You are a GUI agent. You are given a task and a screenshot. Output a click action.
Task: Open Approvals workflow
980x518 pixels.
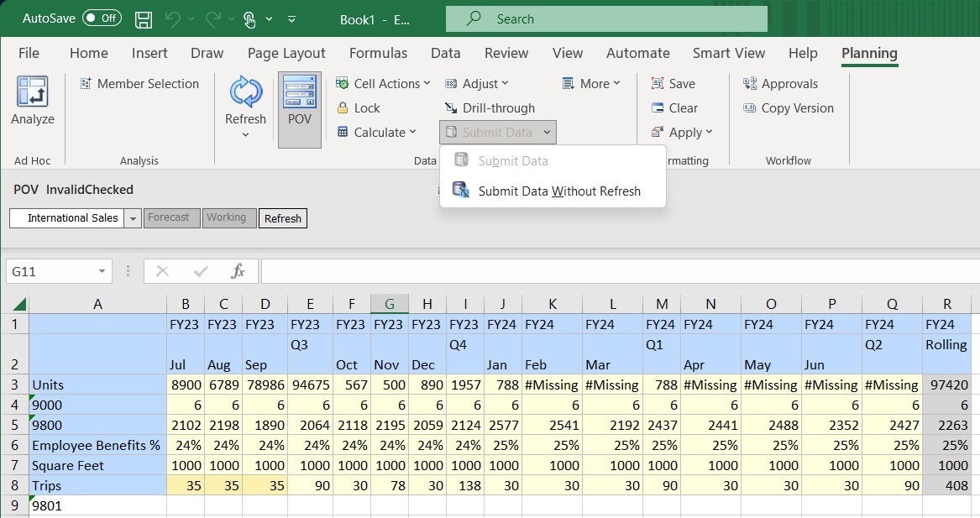click(780, 84)
